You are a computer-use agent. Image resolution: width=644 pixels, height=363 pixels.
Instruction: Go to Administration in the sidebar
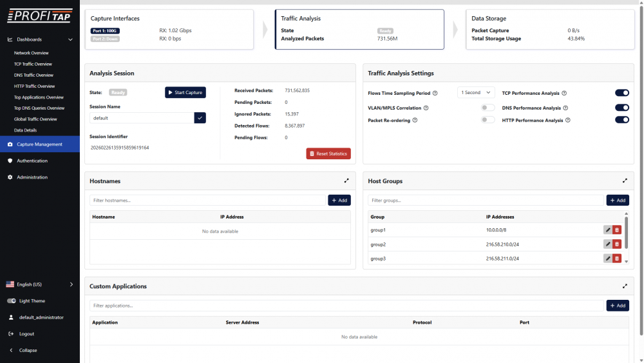point(32,177)
